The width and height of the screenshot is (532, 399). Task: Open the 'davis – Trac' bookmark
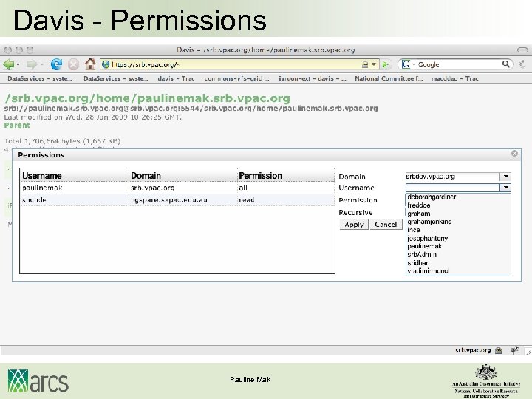click(x=176, y=78)
